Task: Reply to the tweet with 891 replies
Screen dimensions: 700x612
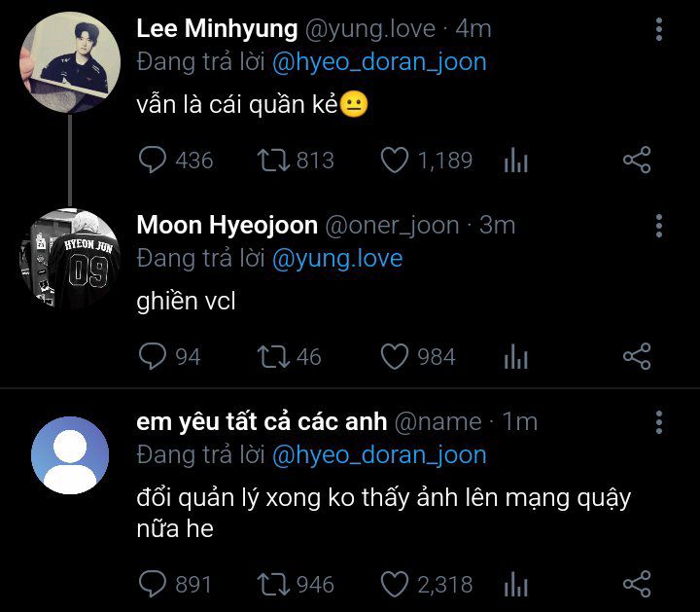Action: (x=154, y=584)
